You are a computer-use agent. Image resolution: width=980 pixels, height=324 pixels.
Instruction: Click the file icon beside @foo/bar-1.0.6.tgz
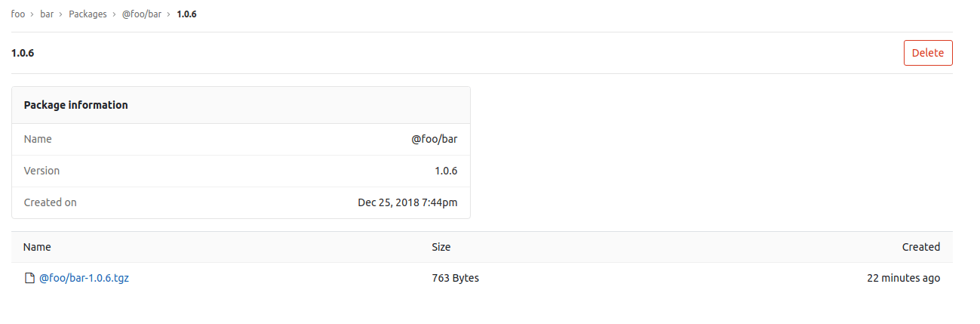point(30,278)
